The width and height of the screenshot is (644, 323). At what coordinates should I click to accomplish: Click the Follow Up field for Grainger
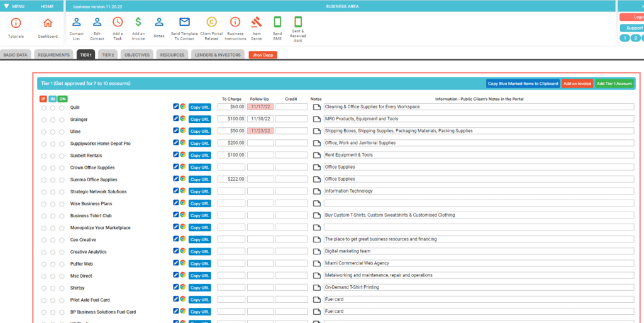point(260,119)
